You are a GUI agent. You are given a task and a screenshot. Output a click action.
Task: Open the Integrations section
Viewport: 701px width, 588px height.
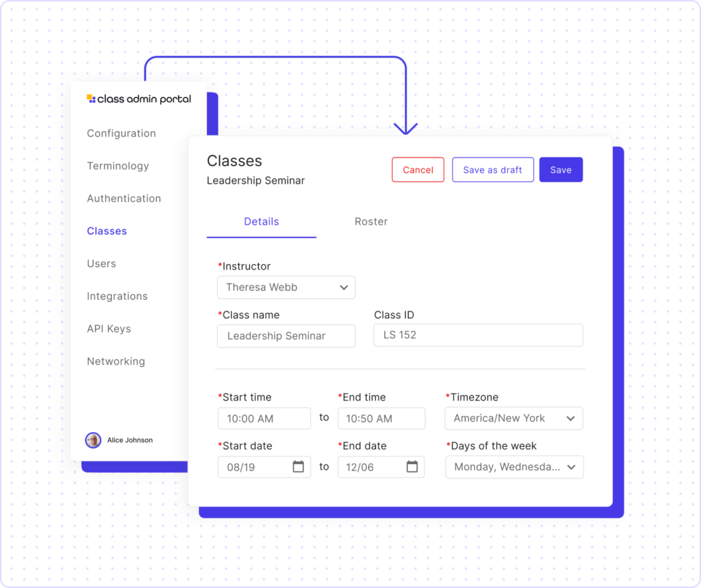coord(117,296)
